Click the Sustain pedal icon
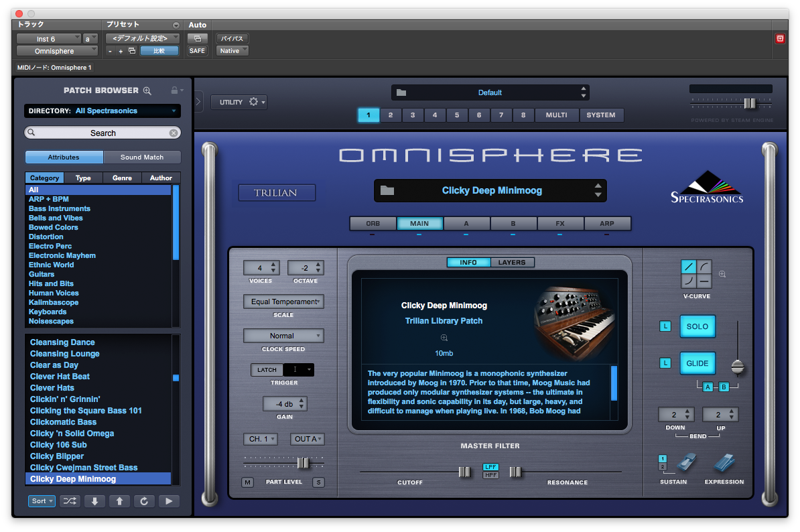This screenshot has width=800, height=532. [x=685, y=462]
